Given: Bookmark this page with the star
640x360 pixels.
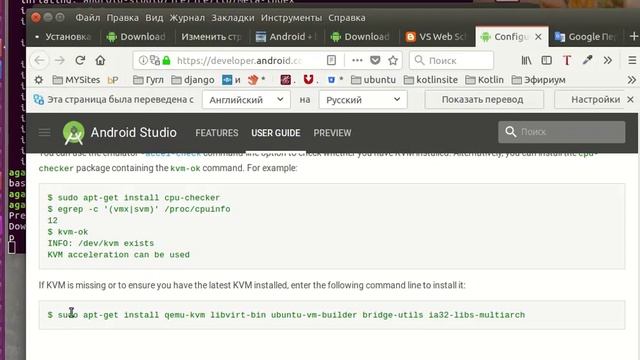Looking at the screenshot, I should pyautogui.click(x=393, y=60).
